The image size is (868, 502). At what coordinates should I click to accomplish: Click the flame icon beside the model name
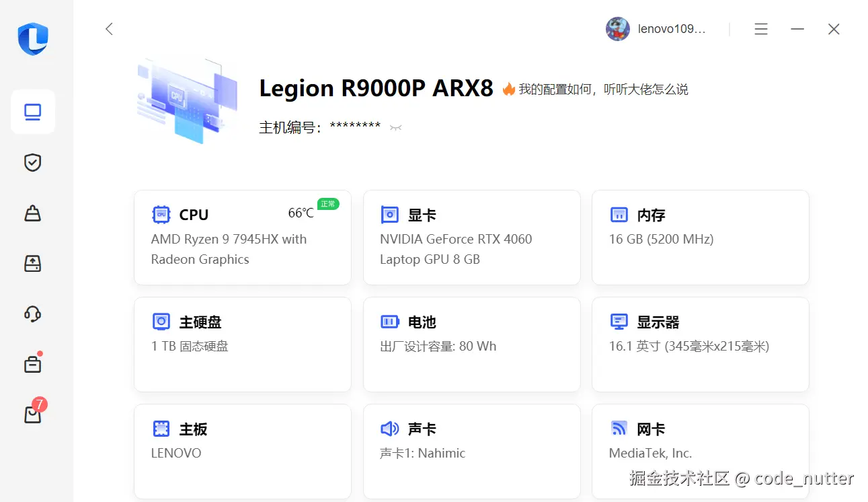[x=508, y=89]
